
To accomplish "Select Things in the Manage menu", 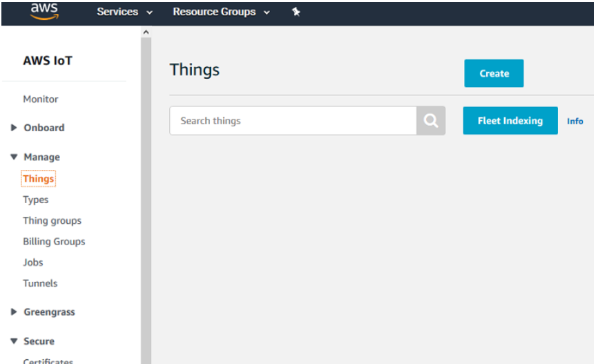I will coord(39,179).
